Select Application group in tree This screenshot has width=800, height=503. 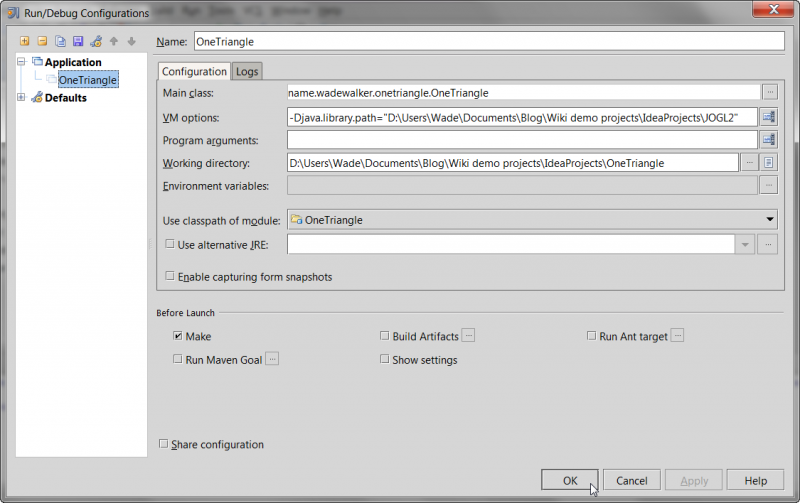[73, 62]
